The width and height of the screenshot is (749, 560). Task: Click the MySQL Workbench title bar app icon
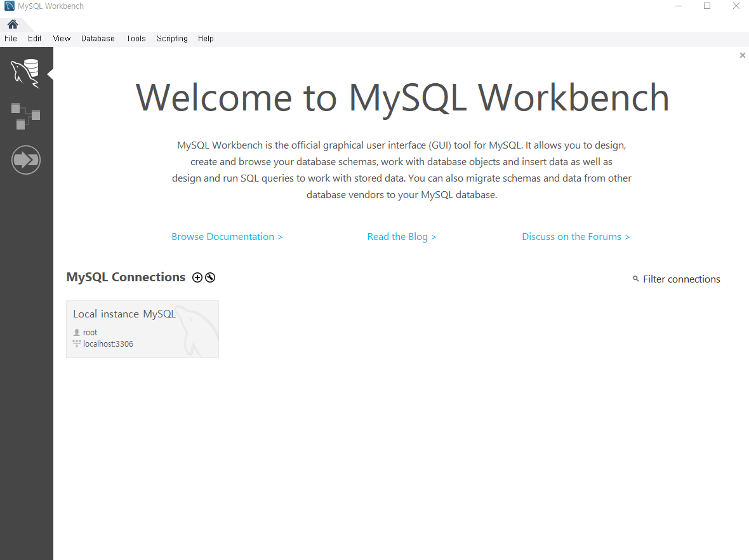tap(10, 6)
